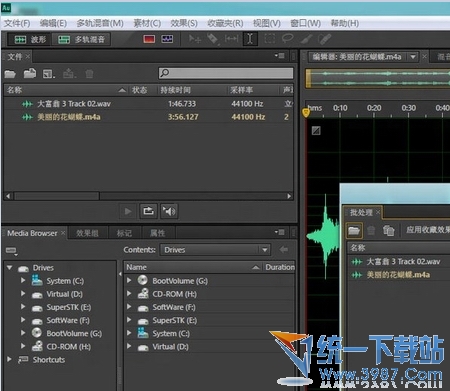Screen dimensions: 450x391
Task: Switch to Waveform view button
Action: 30,40
